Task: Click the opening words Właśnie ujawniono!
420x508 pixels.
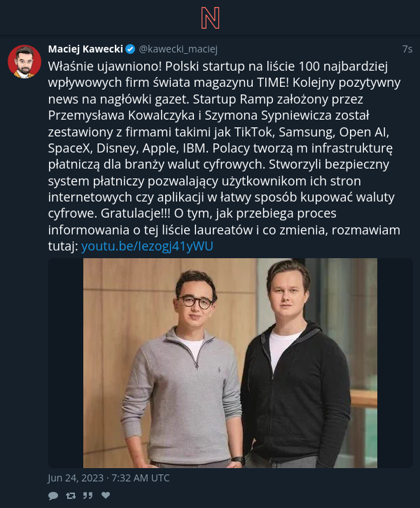Action: click(x=105, y=66)
